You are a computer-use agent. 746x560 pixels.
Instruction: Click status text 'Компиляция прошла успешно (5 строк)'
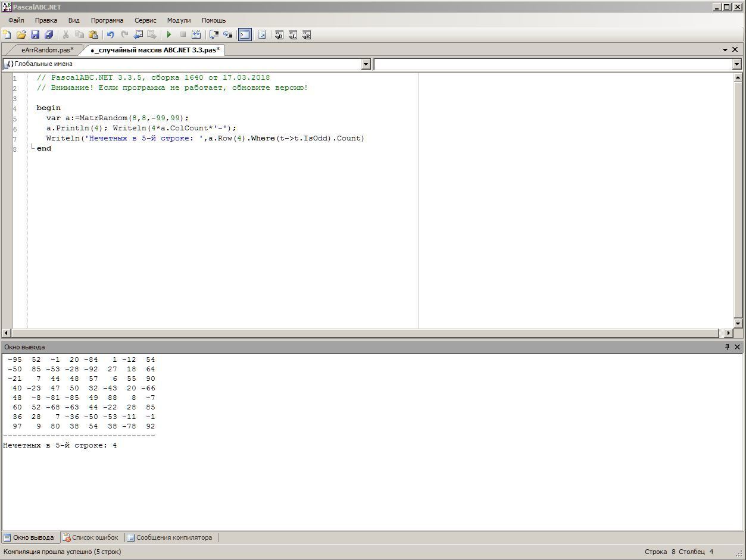(63, 552)
